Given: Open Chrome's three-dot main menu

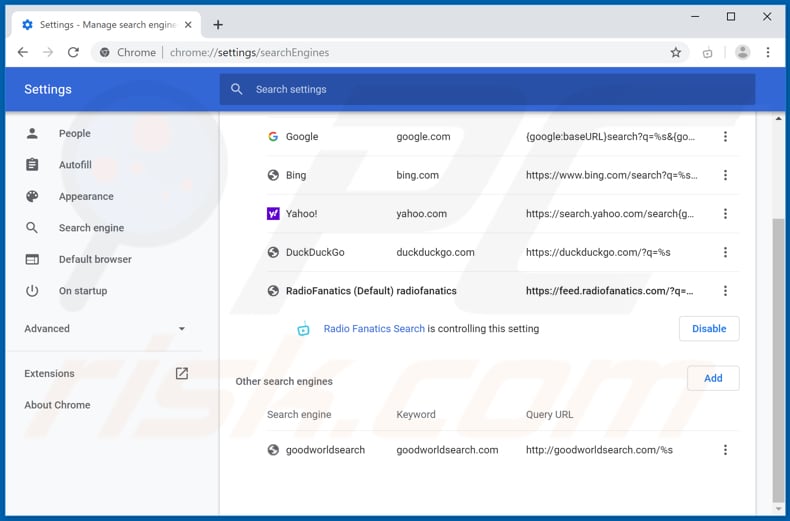Looking at the screenshot, I should click(x=768, y=52).
